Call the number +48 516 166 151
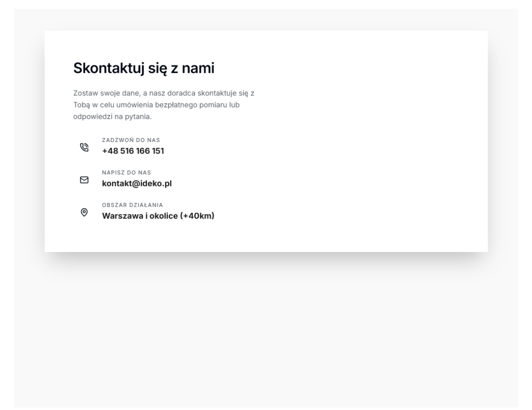This screenshot has width=532, height=410. coord(133,151)
